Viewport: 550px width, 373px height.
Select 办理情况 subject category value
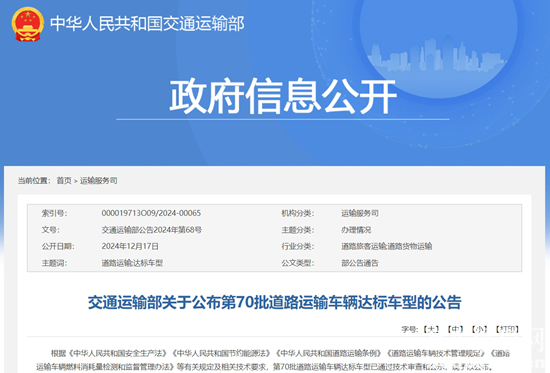pos(356,230)
